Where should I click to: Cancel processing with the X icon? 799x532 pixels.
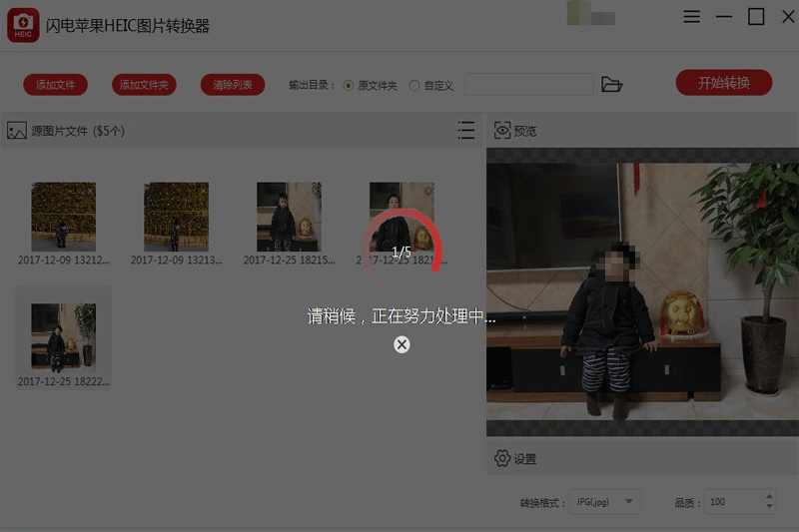[x=401, y=344]
